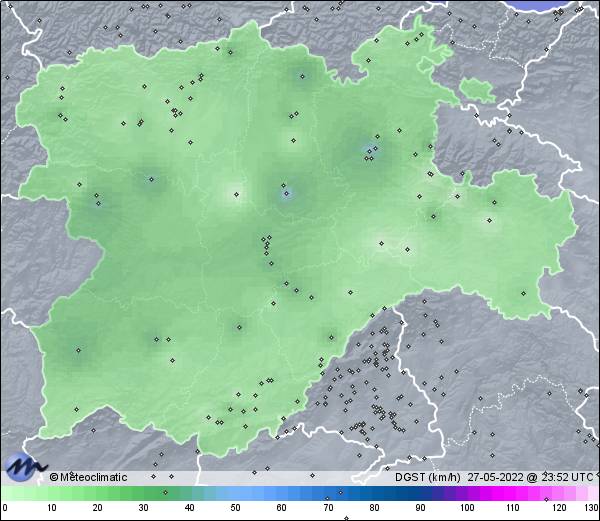Click the 110 label on the scale
This screenshot has width=600, height=521.
point(513,508)
